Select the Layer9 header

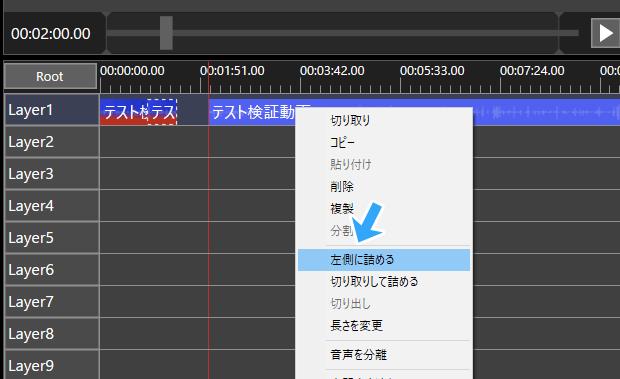pyautogui.click(x=51, y=365)
